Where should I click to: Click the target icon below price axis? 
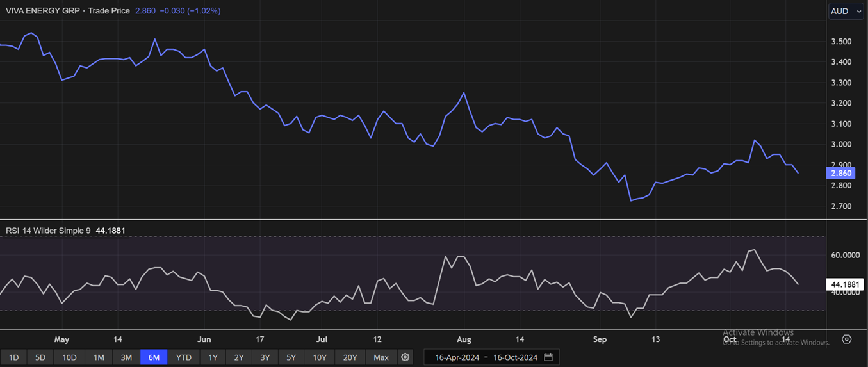click(847, 339)
